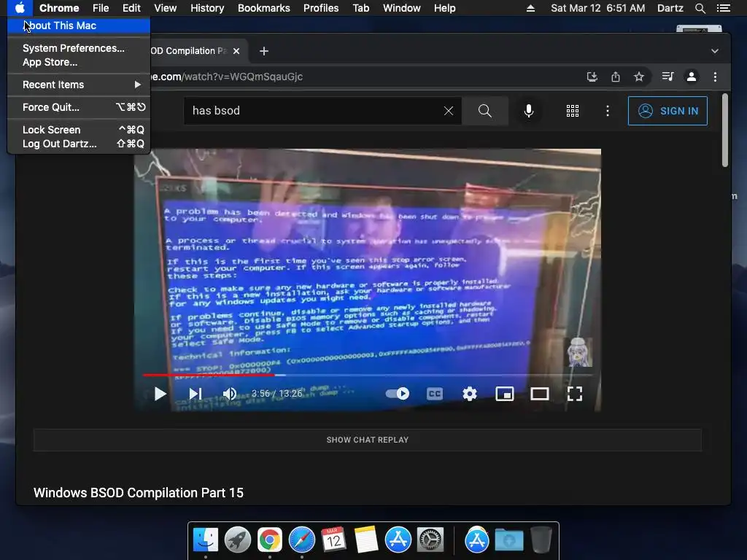Choose Log Out Dartz
The width and height of the screenshot is (747, 560).
tap(79, 144)
